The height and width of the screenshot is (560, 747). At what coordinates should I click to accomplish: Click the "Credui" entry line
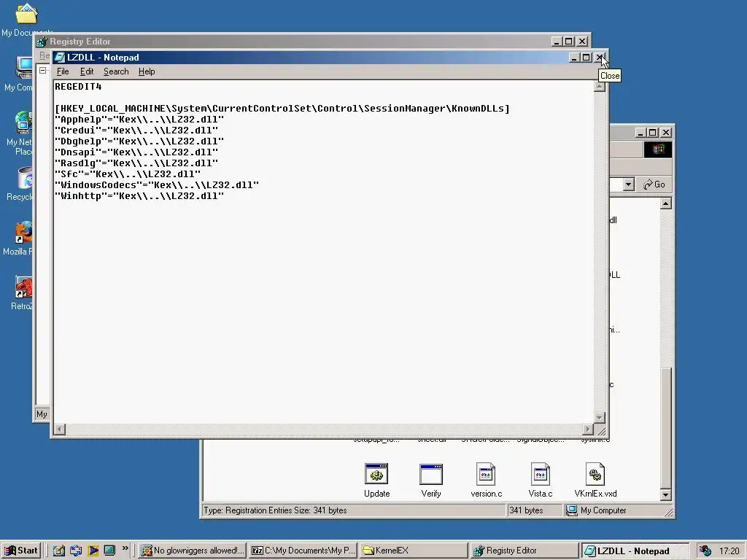(136, 131)
